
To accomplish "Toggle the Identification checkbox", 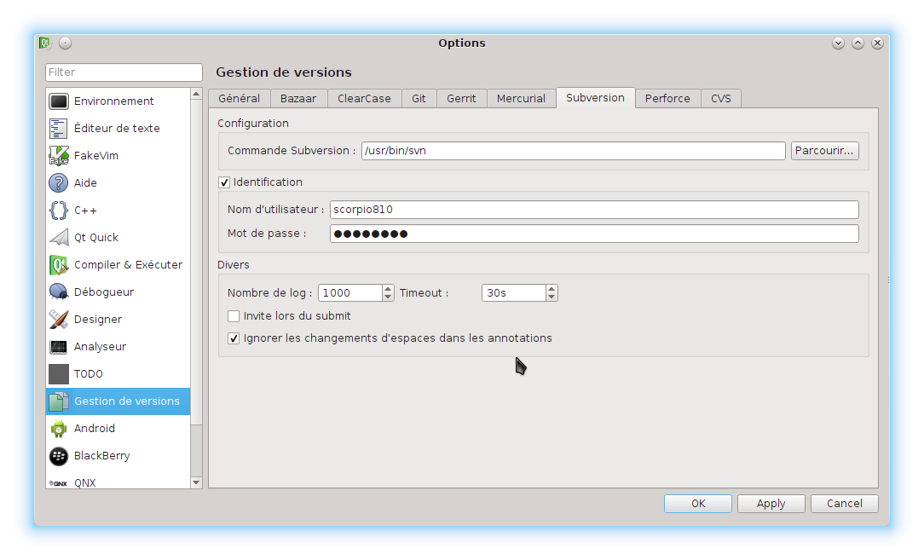I will pyautogui.click(x=224, y=182).
